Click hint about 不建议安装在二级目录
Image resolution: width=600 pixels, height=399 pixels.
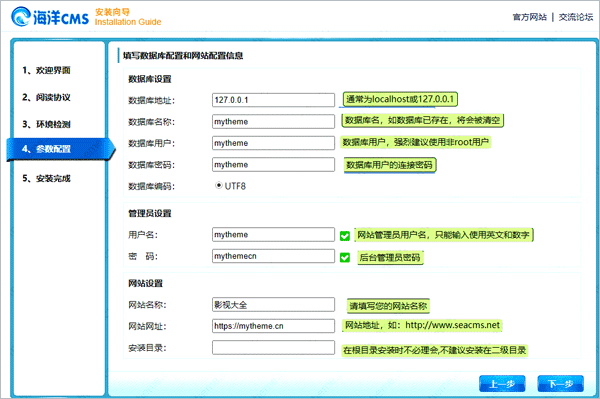click(x=435, y=350)
